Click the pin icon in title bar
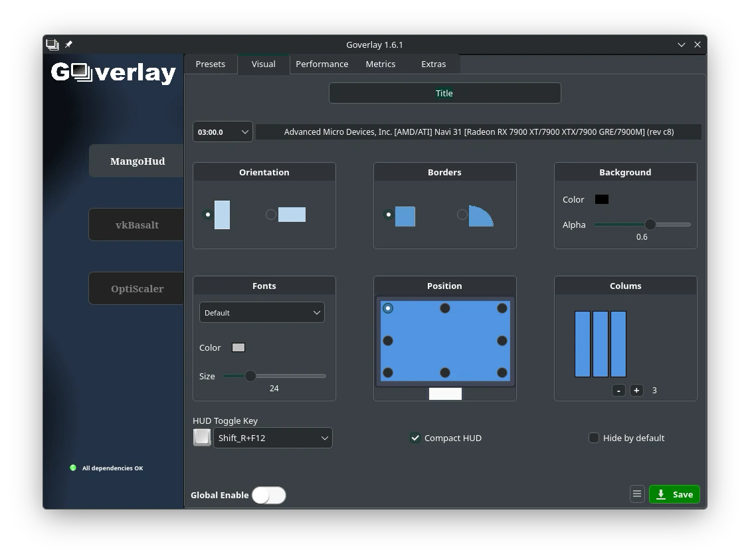 [x=68, y=45]
